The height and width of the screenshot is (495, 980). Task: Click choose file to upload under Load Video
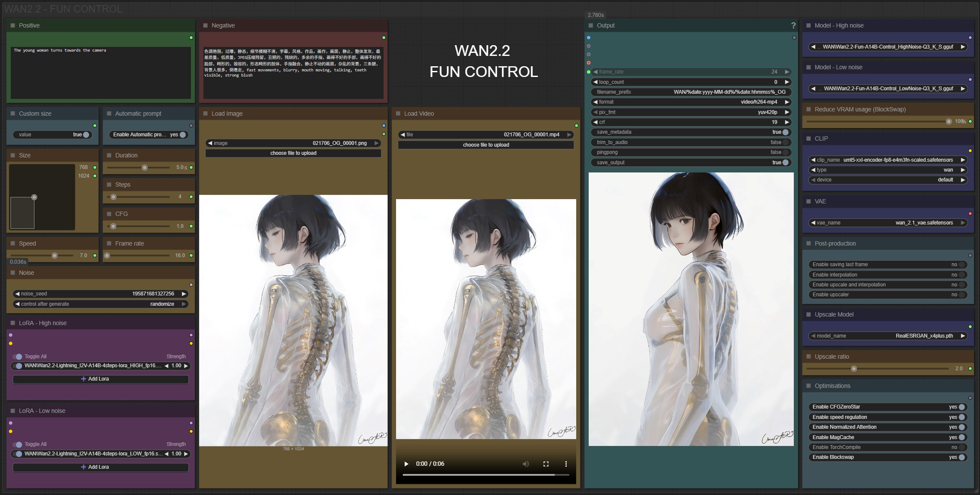tap(485, 145)
